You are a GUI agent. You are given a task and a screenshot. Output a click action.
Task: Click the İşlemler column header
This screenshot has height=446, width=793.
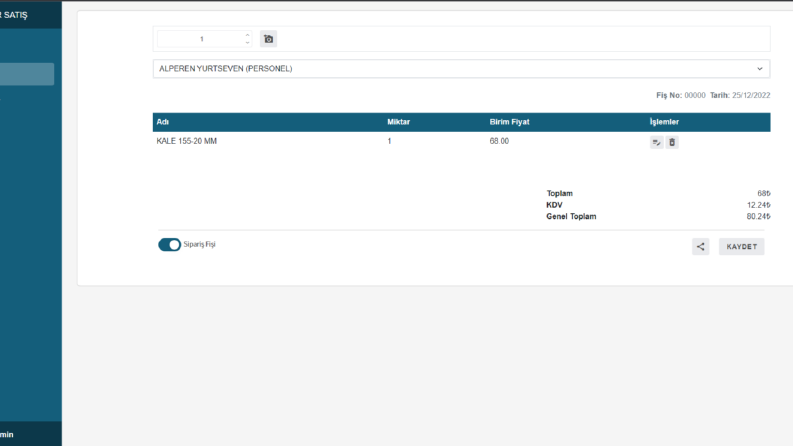tap(664, 122)
